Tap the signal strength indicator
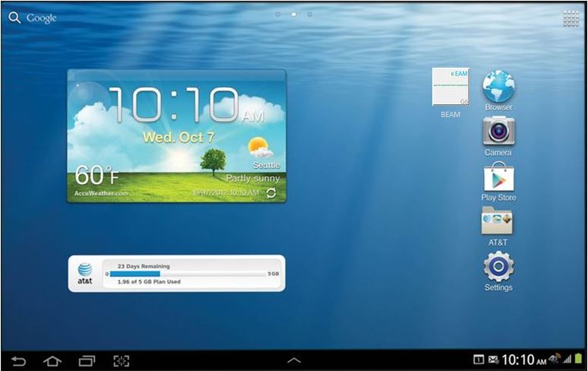 click(567, 360)
